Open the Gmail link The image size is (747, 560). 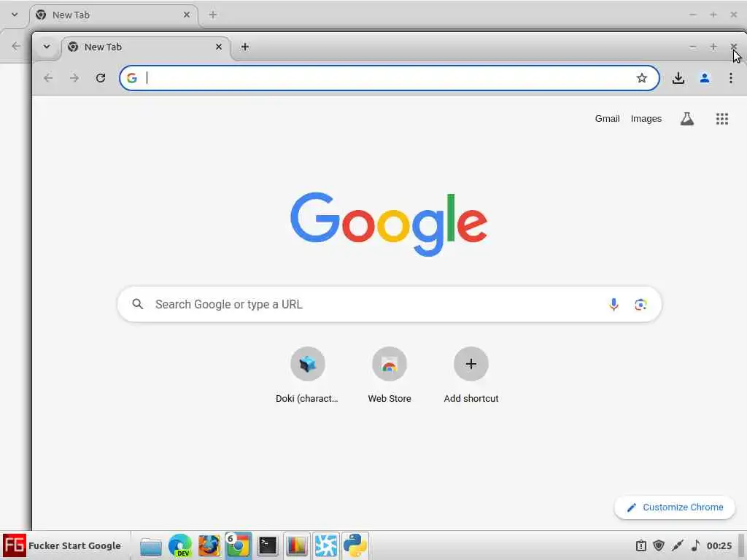click(607, 119)
